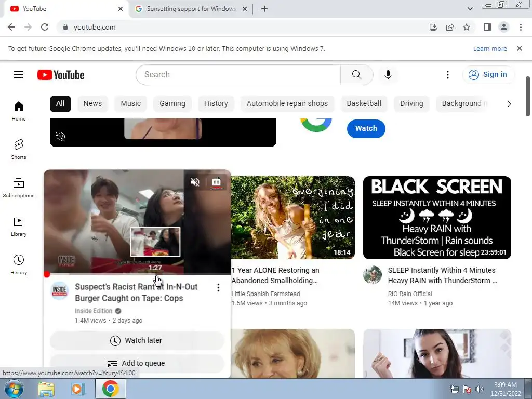Viewport: 532px width, 399px height.
Task: Open YouTube settings three-dot menu
Action: 447,75
